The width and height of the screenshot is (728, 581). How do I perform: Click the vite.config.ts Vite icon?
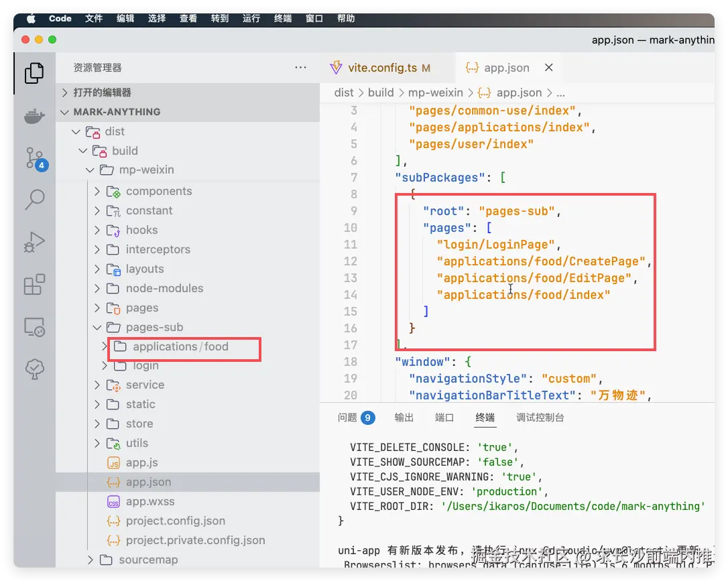336,68
